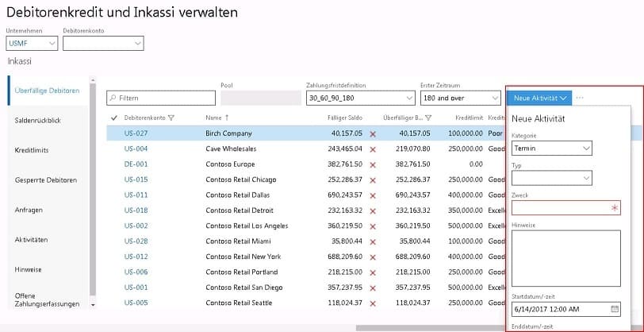
Task: Toggle the select-all checkmark in grid header
Action: [x=114, y=118]
